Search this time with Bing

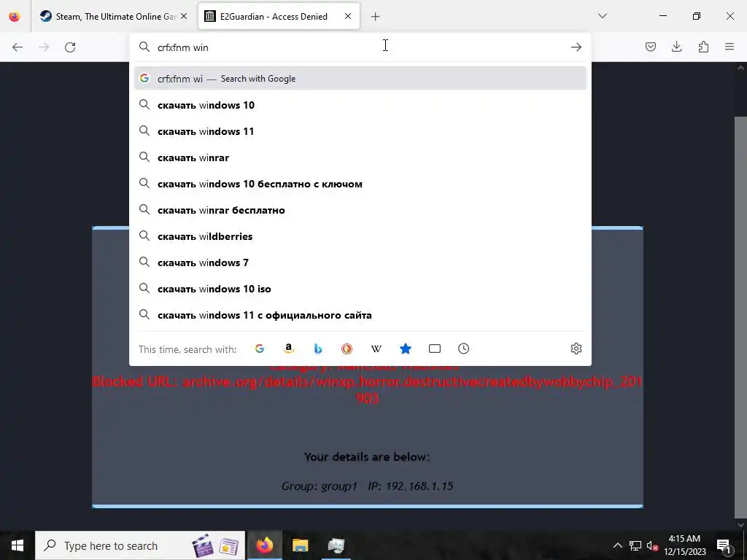click(318, 349)
